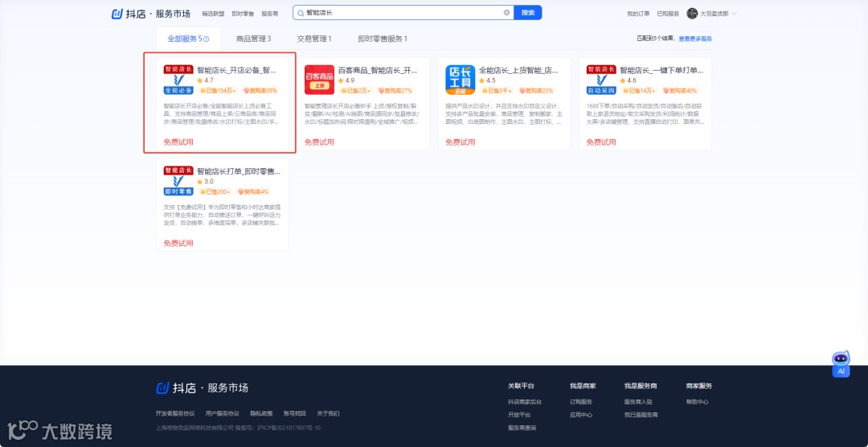Click the 4.5 star rating

488,80
